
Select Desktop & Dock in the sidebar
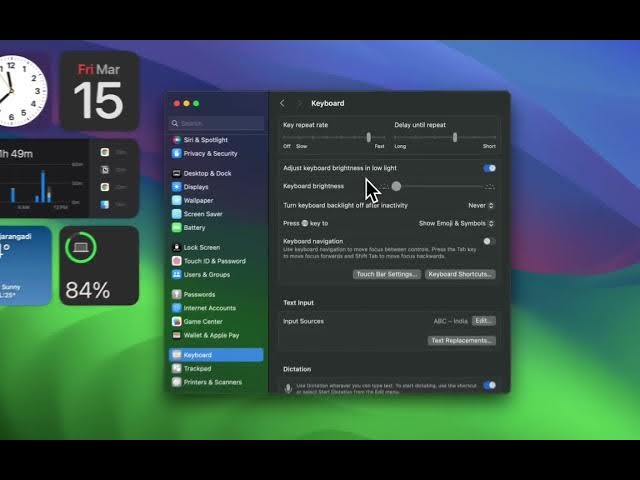click(x=216, y=173)
